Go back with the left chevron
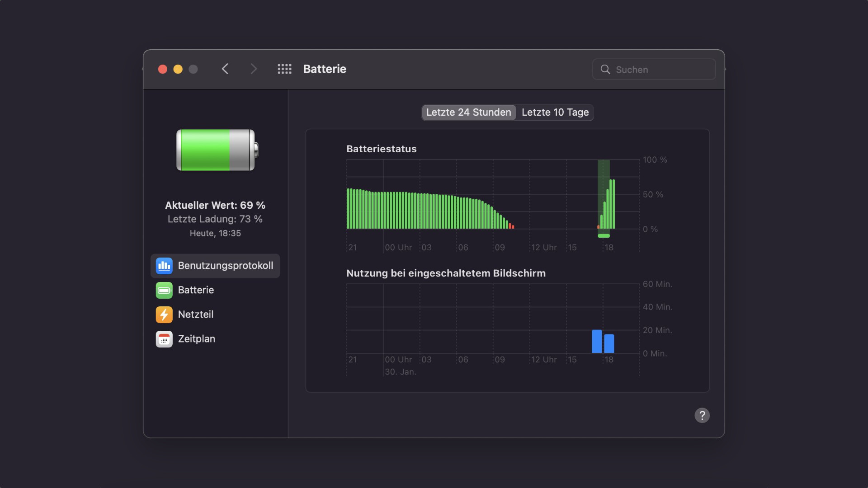868x488 pixels. (225, 69)
